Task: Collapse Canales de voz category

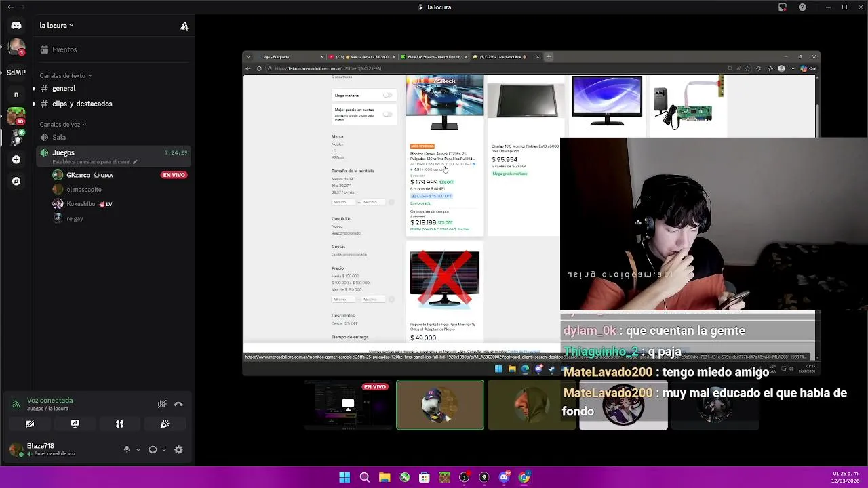Action: (x=62, y=125)
